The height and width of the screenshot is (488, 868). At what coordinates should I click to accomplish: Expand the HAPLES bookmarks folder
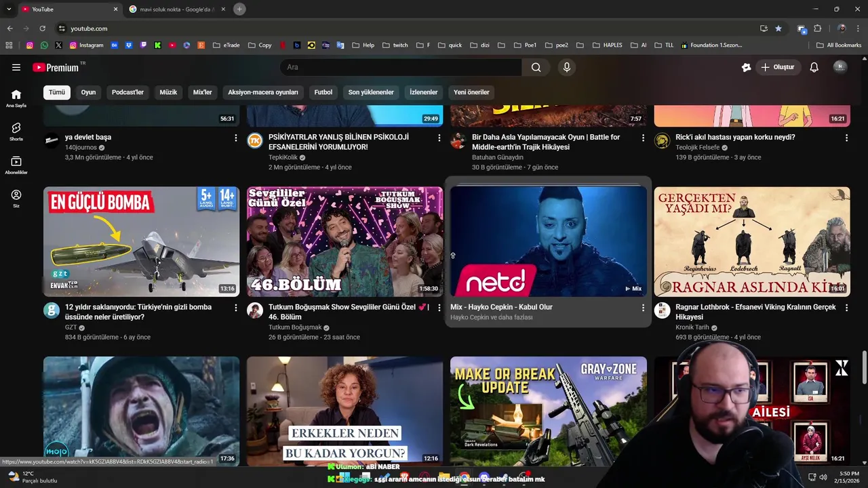click(x=607, y=45)
